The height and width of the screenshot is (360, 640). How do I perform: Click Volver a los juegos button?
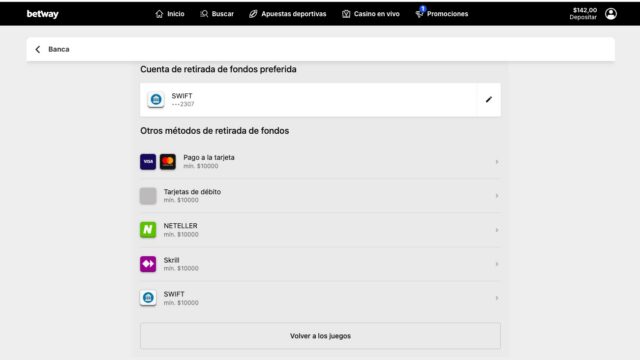(320, 336)
